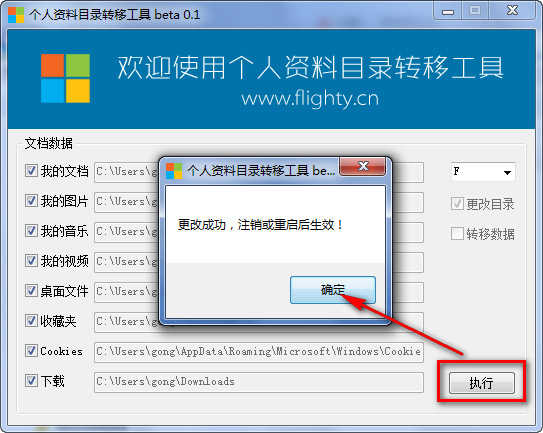Close the success message dialog

(x=363, y=166)
